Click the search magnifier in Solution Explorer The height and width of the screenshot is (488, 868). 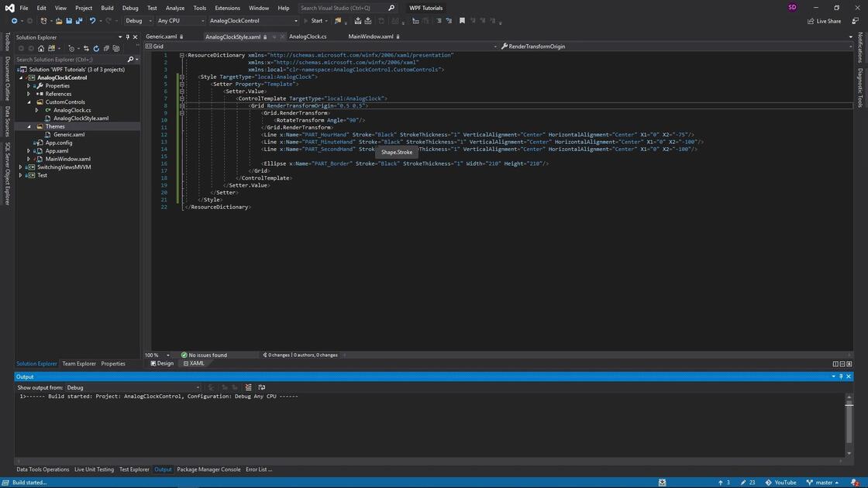click(131, 59)
